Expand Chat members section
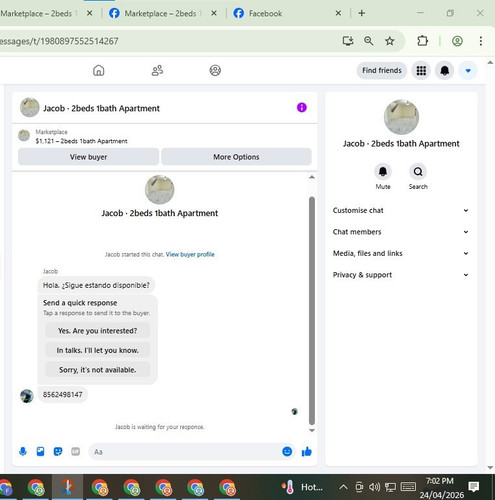The image size is (495, 500). click(x=401, y=232)
